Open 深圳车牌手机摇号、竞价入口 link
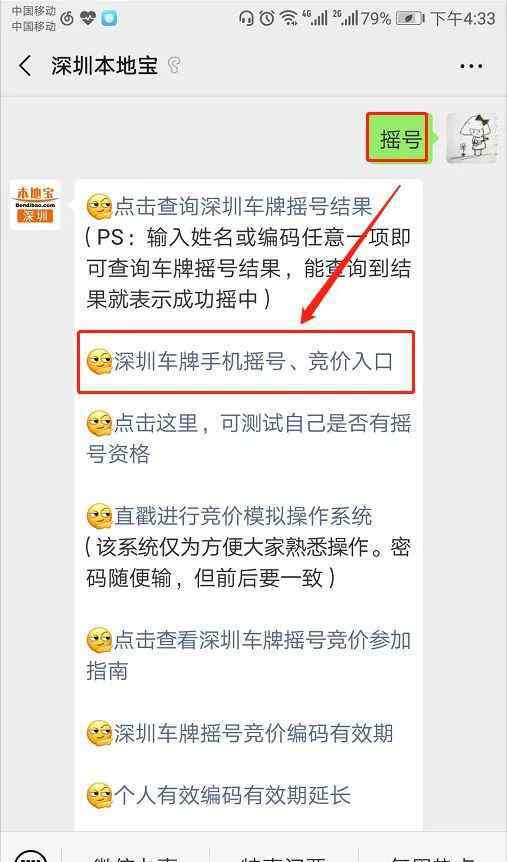The width and height of the screenshot is (507, 862). [253, 362]
